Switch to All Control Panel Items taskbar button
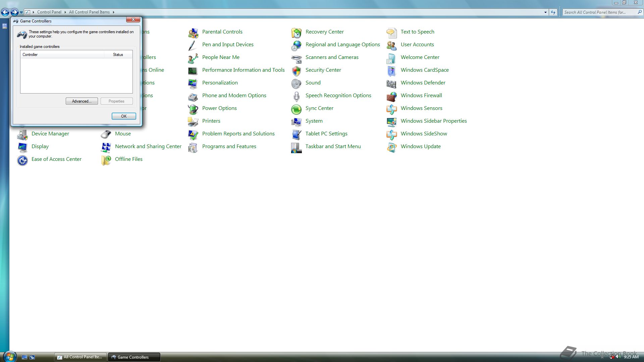 coord(80,357)
